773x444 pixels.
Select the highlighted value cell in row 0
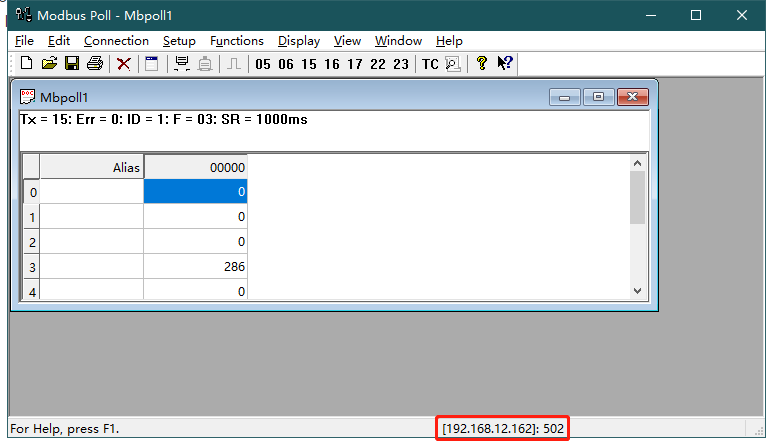(x=195, y=191)
